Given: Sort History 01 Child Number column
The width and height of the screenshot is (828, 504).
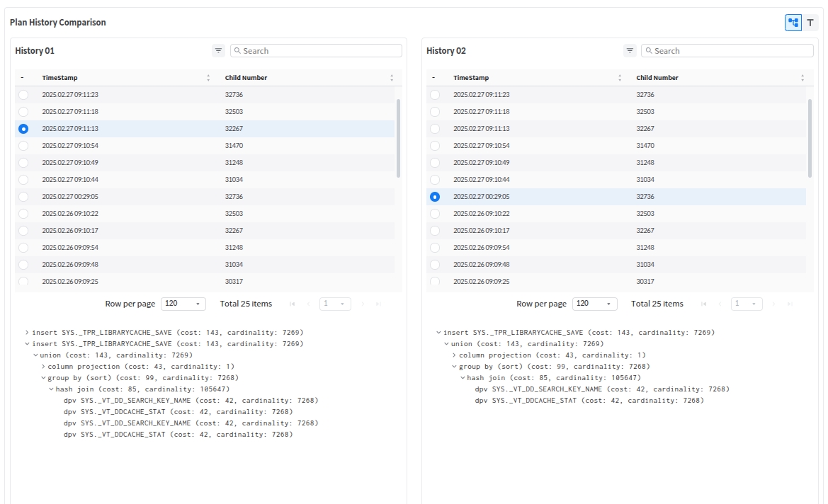Looking at the screenshot, I should 392,78.
